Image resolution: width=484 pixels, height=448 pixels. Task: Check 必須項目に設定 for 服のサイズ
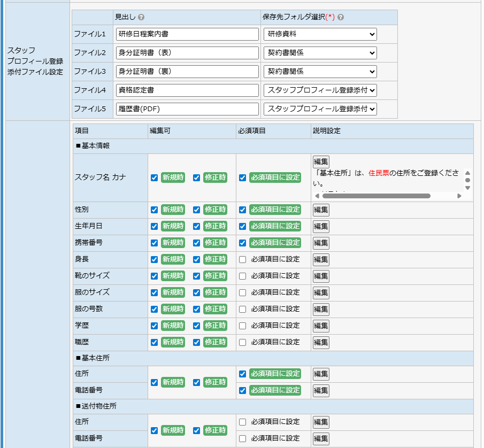pos(243,292)
